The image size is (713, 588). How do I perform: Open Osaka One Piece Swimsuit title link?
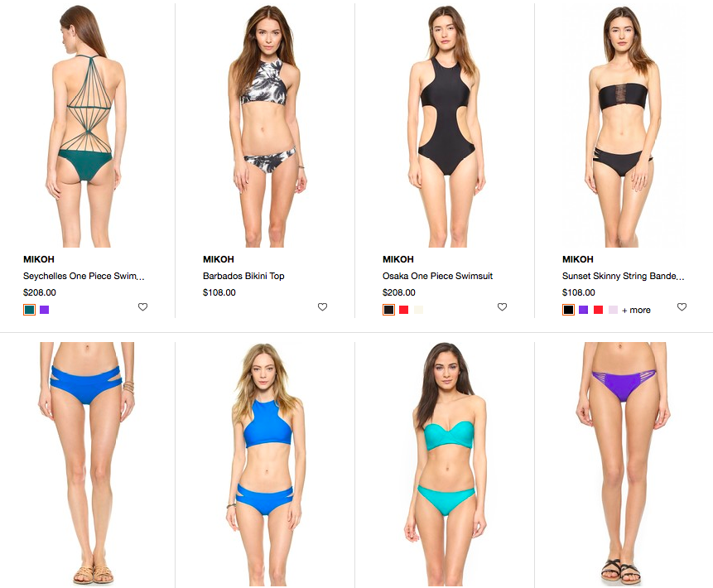click(437, 276)
